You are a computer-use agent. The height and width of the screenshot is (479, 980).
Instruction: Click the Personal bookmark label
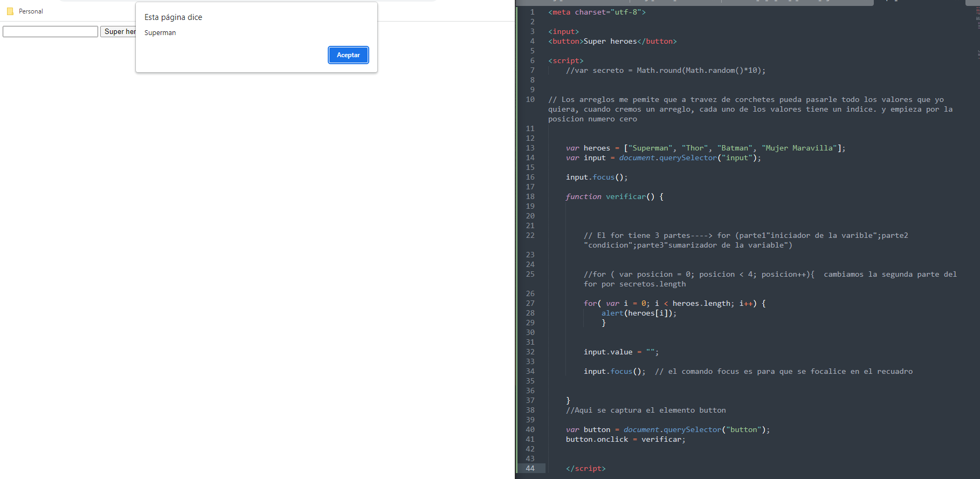31,11
